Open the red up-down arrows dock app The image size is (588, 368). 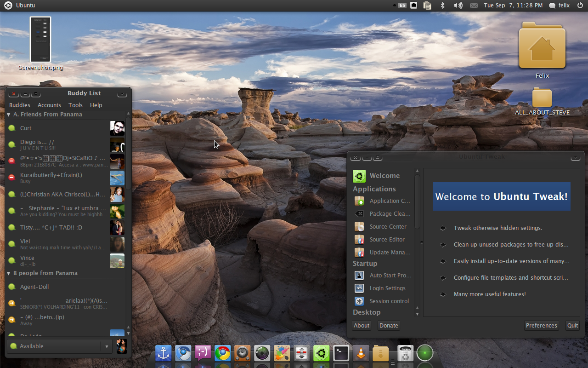[x=302, y=353]
